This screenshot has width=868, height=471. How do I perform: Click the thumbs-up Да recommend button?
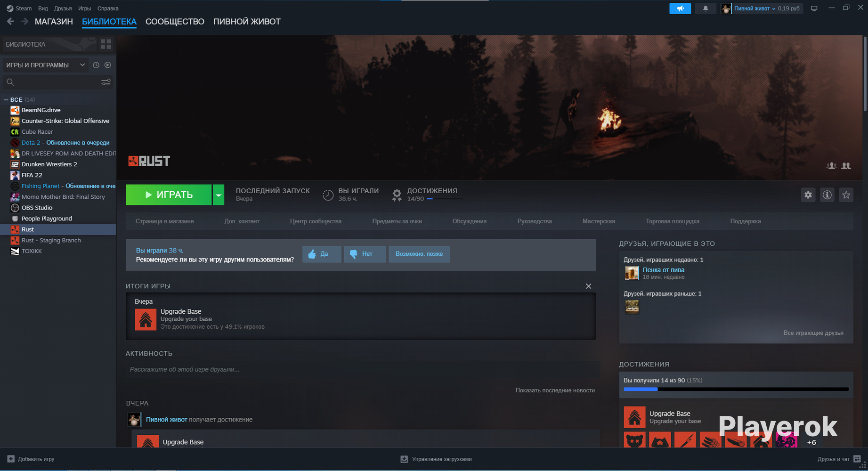click(x=322, y=254)
